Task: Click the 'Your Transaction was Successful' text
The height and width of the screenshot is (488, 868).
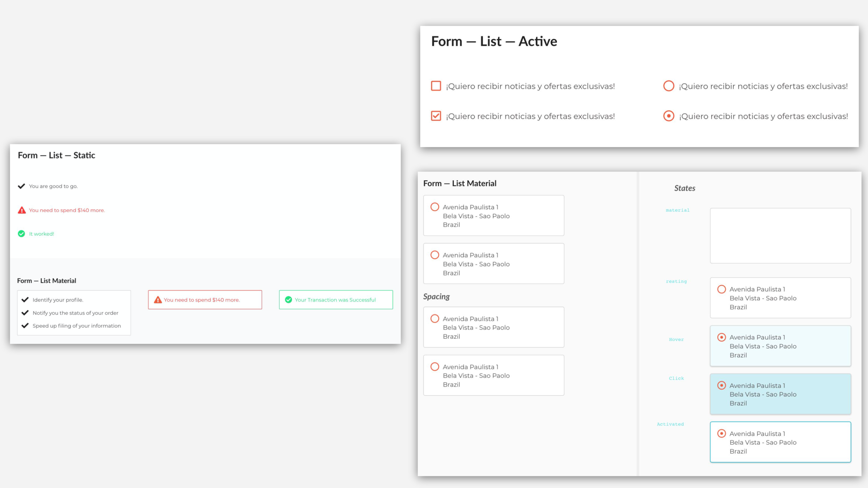Action: pos(335,300)
